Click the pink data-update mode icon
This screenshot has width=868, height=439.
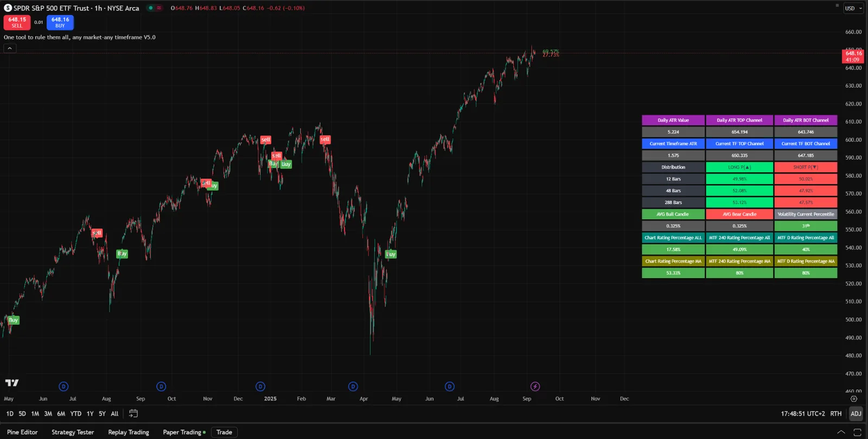159,8
